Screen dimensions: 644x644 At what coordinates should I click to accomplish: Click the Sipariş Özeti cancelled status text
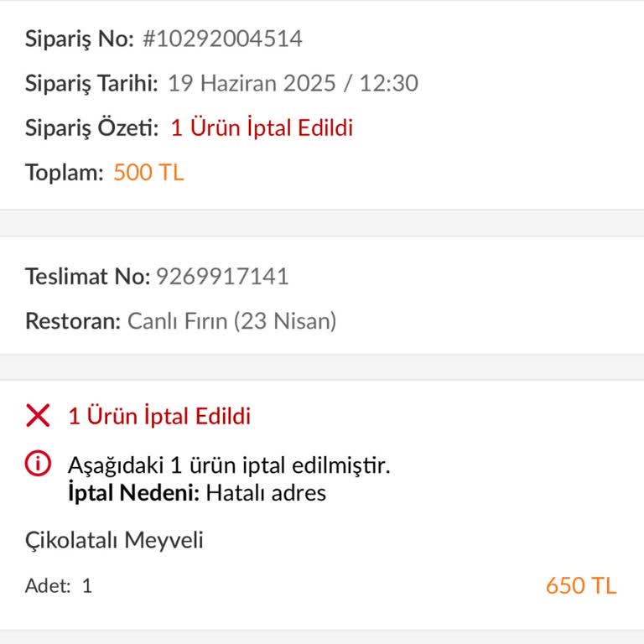tap(262, 128)
